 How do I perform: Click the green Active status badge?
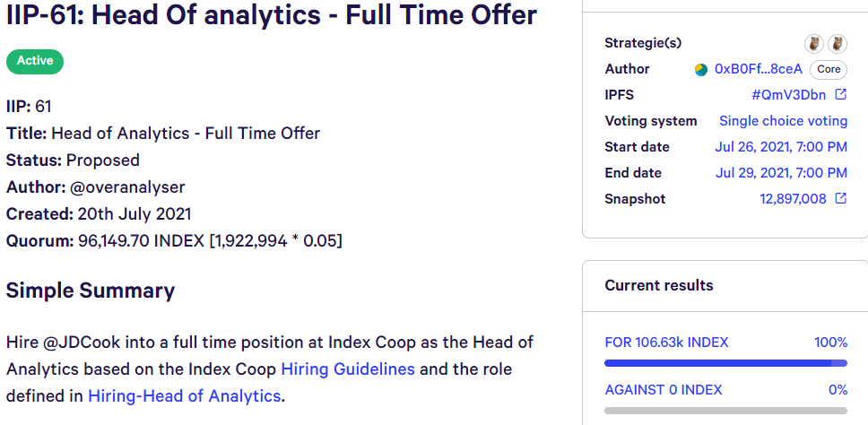pyautogui.click(x=35, y=62)
